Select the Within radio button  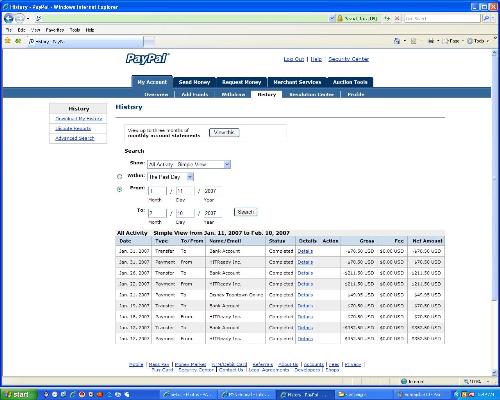(119, 177)
